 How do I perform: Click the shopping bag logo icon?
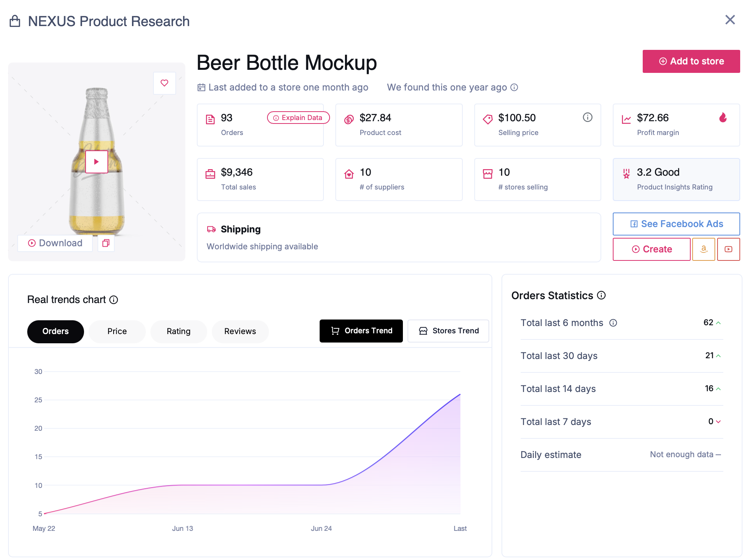[x=15, y=21]
